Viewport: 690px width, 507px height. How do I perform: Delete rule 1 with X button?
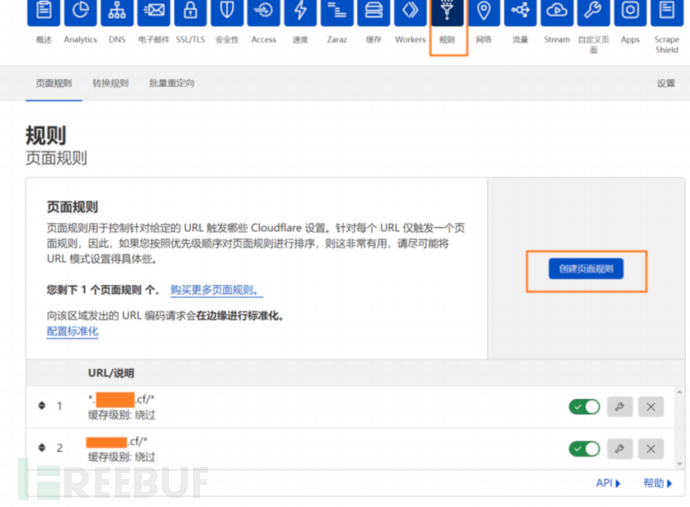point(651,407)
